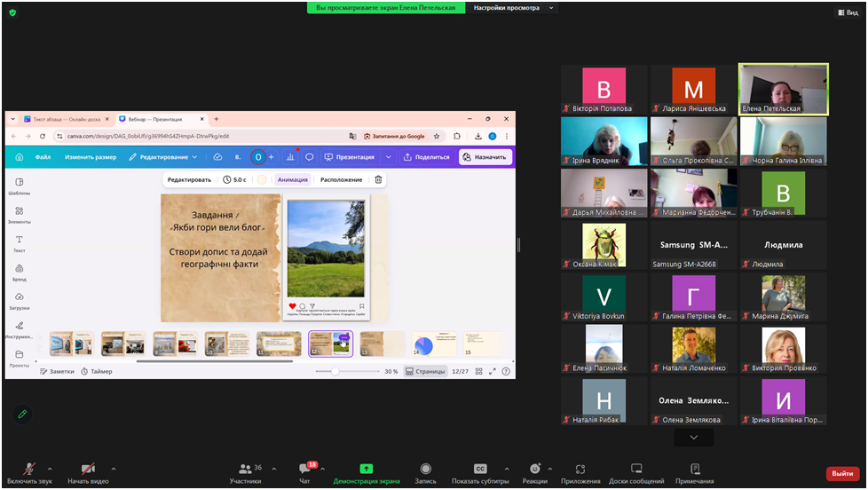Open the Чат chat panel
The image size is (868, 490).
click(304, 470)
